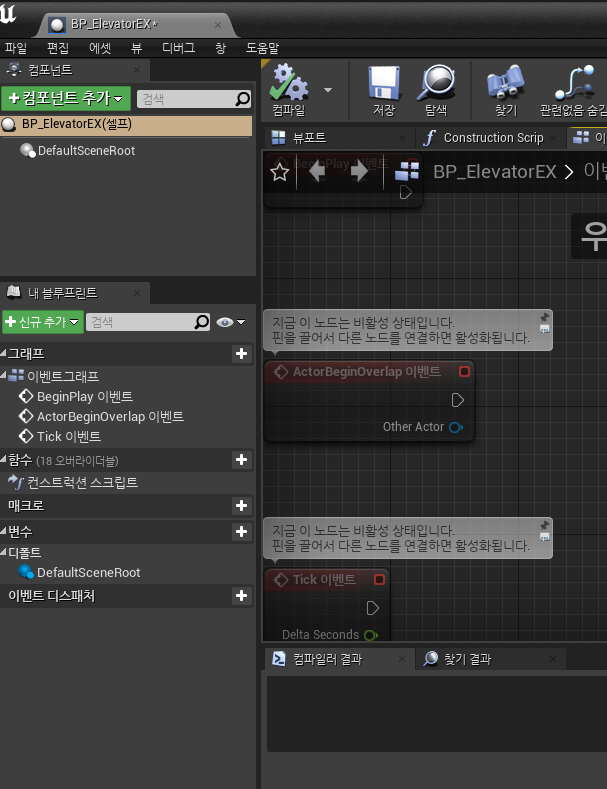Pin the ActorBeginOverlap node comment bubble
Image resolution: width=607 pixels, height=789 pixels.
(x=544, y=317)
